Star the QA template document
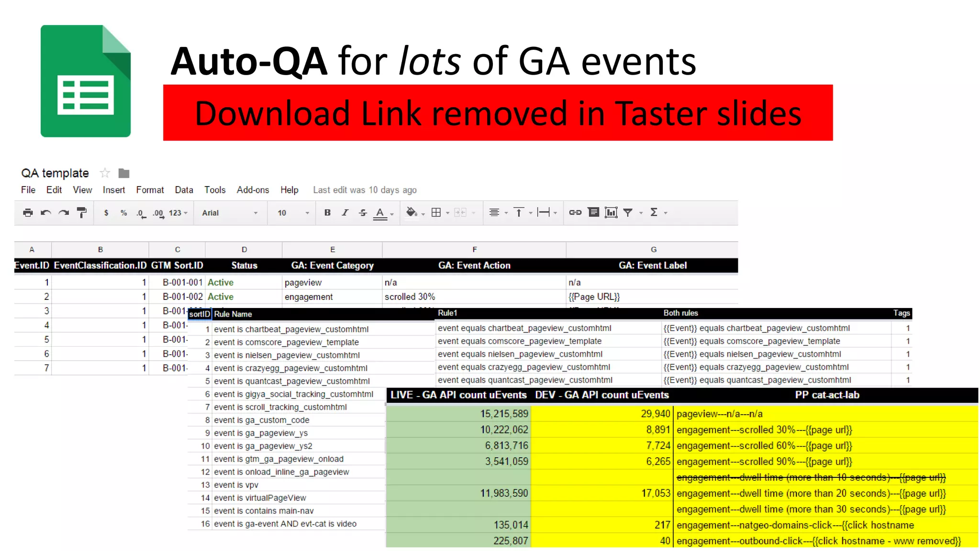 [x=105, y=173]
